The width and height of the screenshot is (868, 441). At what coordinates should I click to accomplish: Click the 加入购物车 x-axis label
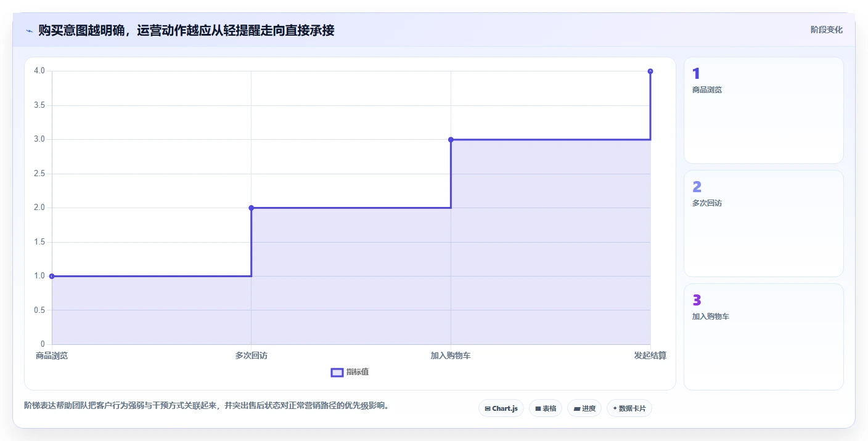point(451,355)
